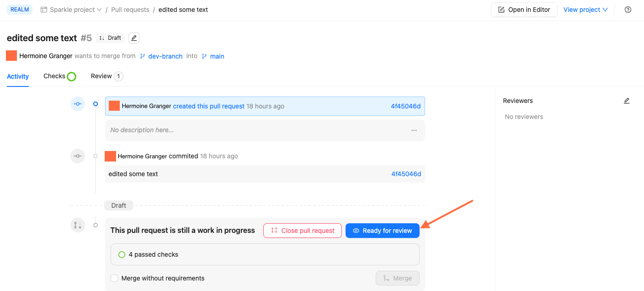Screen dimensions: 644x291
Task: Click the draft pull request icon in the timeline
Action: pyautogui.click(x=78, y=225)
